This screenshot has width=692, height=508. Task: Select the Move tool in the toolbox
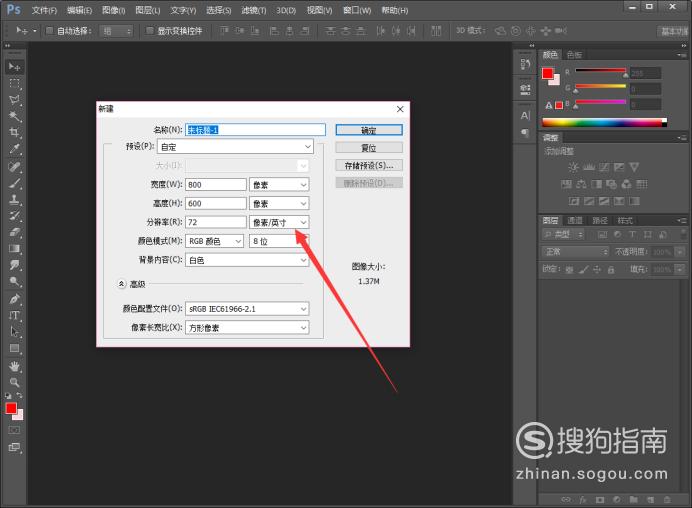click(14, 67)
